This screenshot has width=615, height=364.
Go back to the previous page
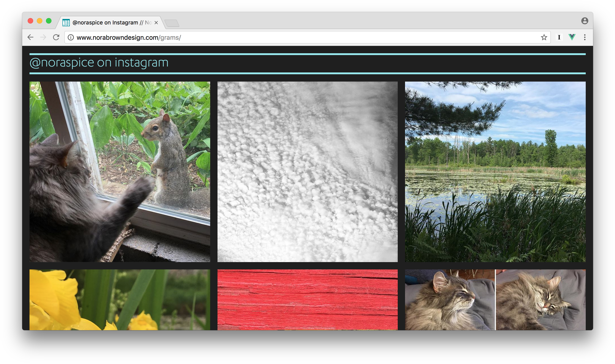click(x=30, y=37)
